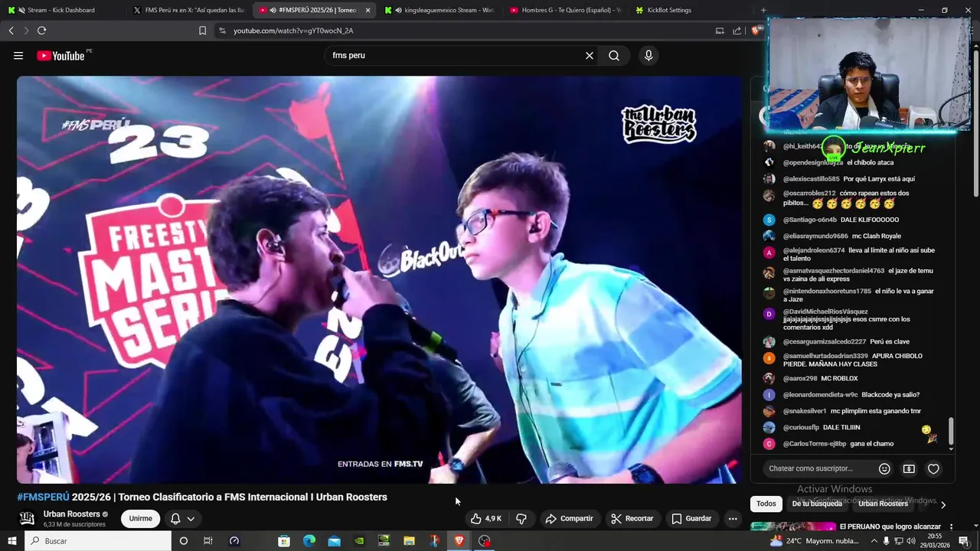
Task: Open File Explorer from taskbar
Action: pos(410,541)
